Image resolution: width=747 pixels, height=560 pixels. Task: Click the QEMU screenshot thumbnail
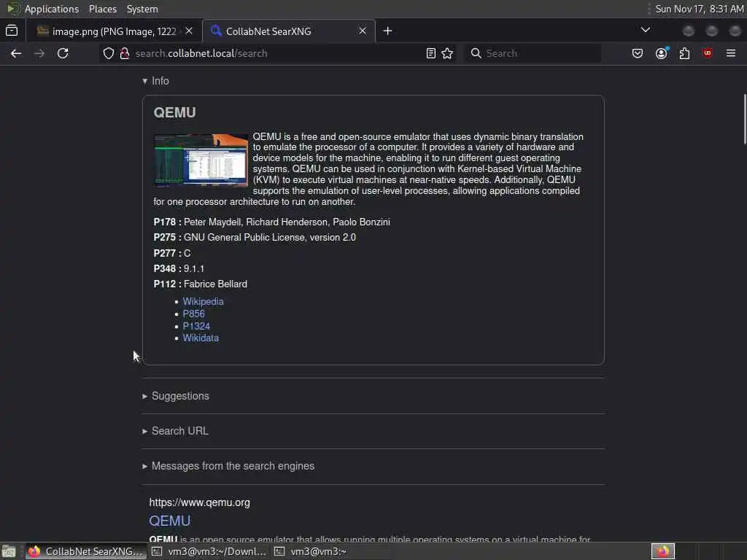pyautogui.click(x=201, y=160)
